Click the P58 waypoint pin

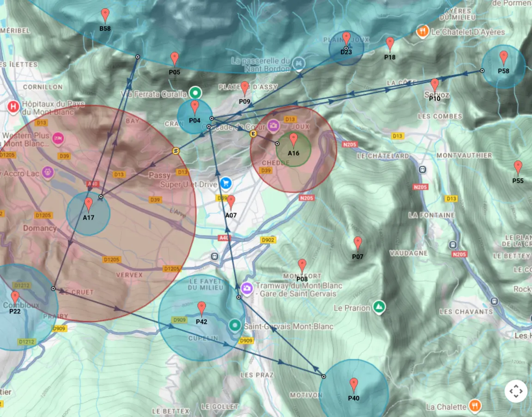point(503,58)
